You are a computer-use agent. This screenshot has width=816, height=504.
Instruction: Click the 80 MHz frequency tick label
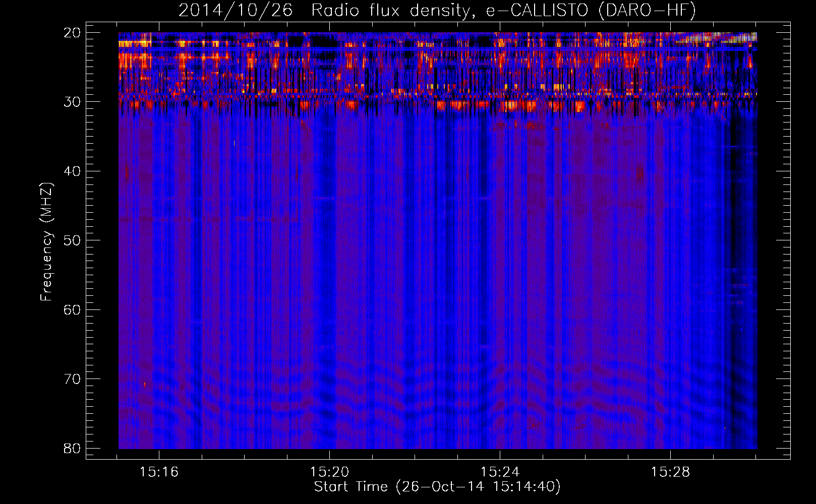pyautogui.click(x=73, y=449)
